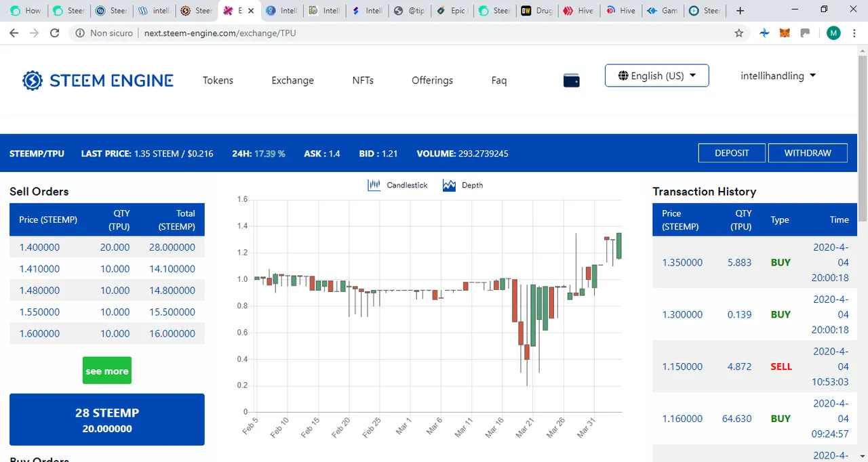Select sell order at 1.550000

[107, 312]
